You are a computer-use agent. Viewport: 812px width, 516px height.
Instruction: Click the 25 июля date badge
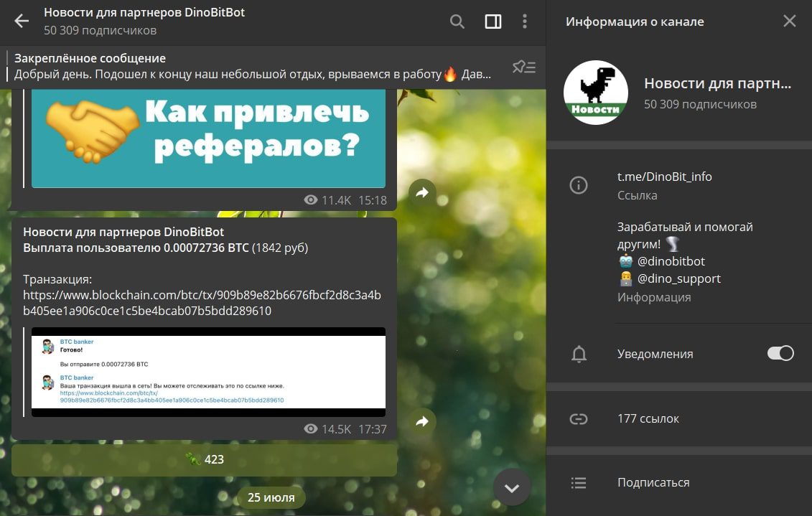[271, 497]
